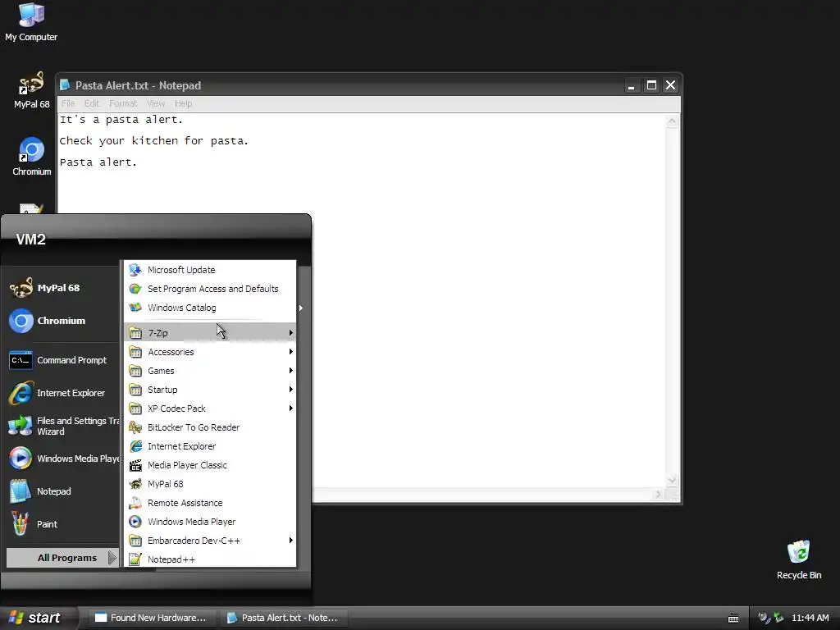Launch Media Player Classic
The width and height of the screenshot is (840, 630).
click(210, 465)
